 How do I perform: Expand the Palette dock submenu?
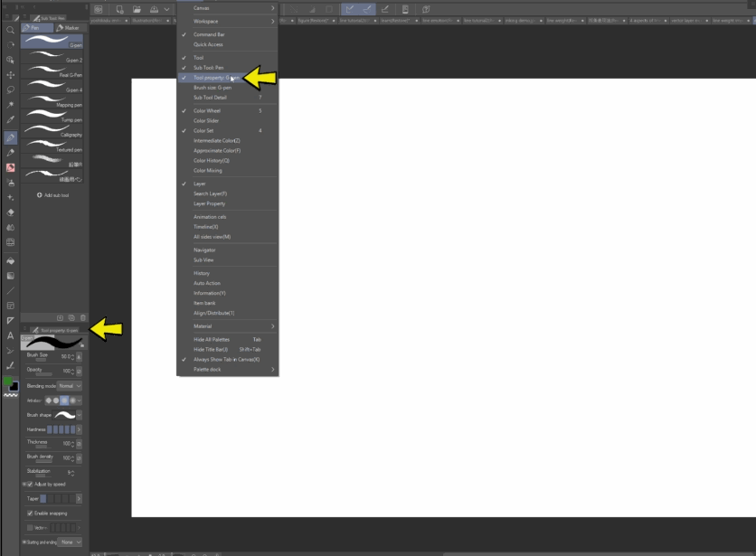pyautogui.click(x=228, y=370)
